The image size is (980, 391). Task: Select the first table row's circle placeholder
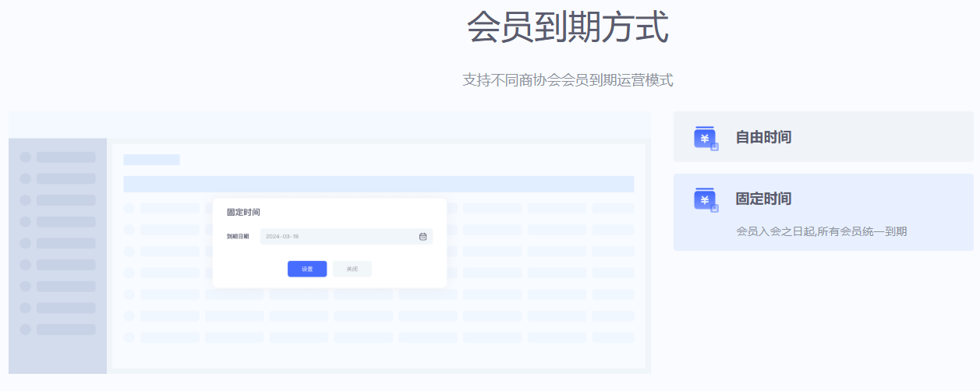click(x=129, y=209)
